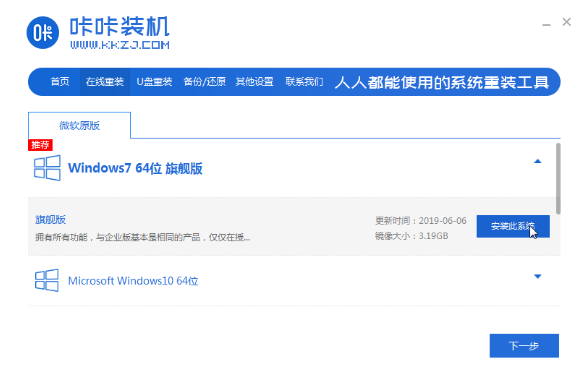Viewport: 581px width, 372px height.
Task: Open the 备份/还原 menu item
Action: pos(205,82)
